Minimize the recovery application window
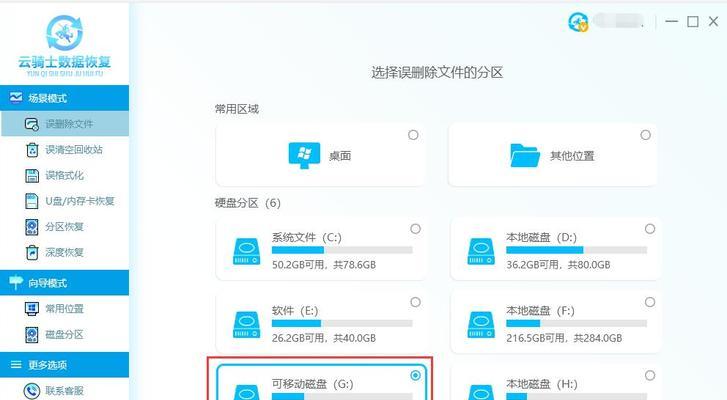The width and height of the screenshot is (727, 400). coord(672,21)
